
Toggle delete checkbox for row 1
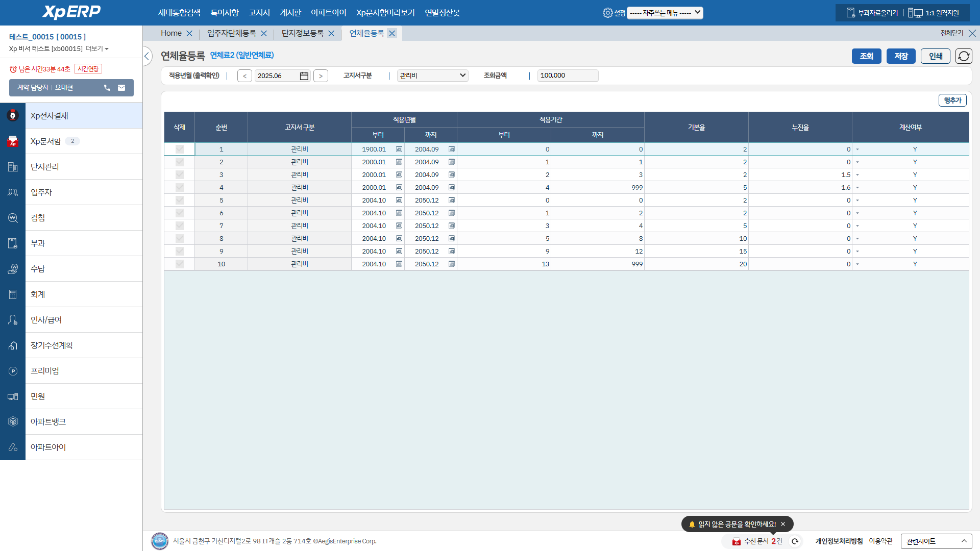(180, 149)
